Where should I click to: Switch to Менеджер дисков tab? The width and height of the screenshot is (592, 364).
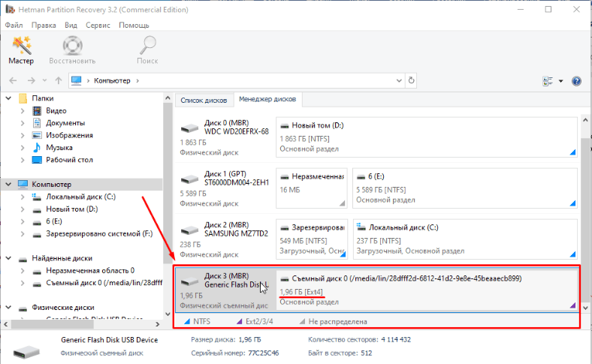[267, 99]
